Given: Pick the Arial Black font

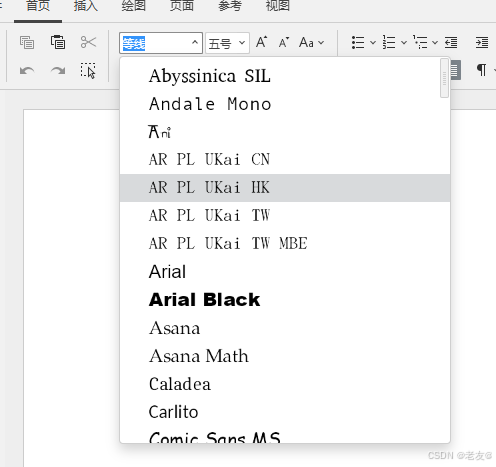Looking at the screenshot, I should click(x=285, y=300).
